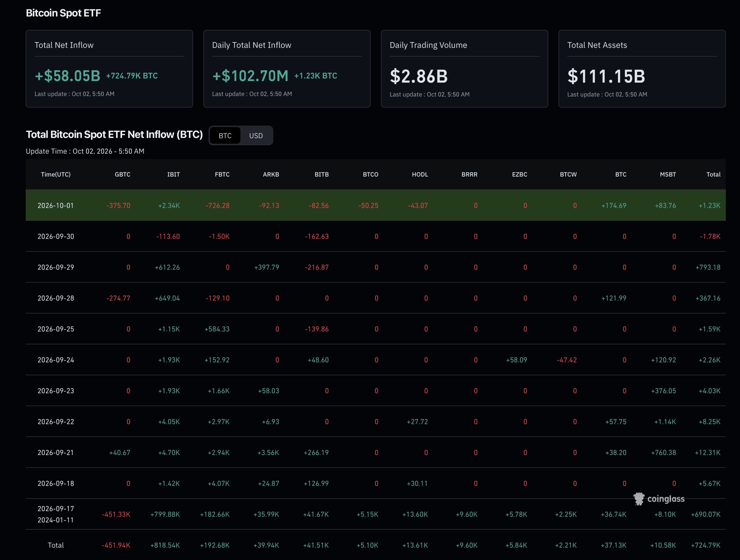Click the MSBT column header
This screenshot has height=560, width=740.
pyautogui.click(x=668, y=174)
